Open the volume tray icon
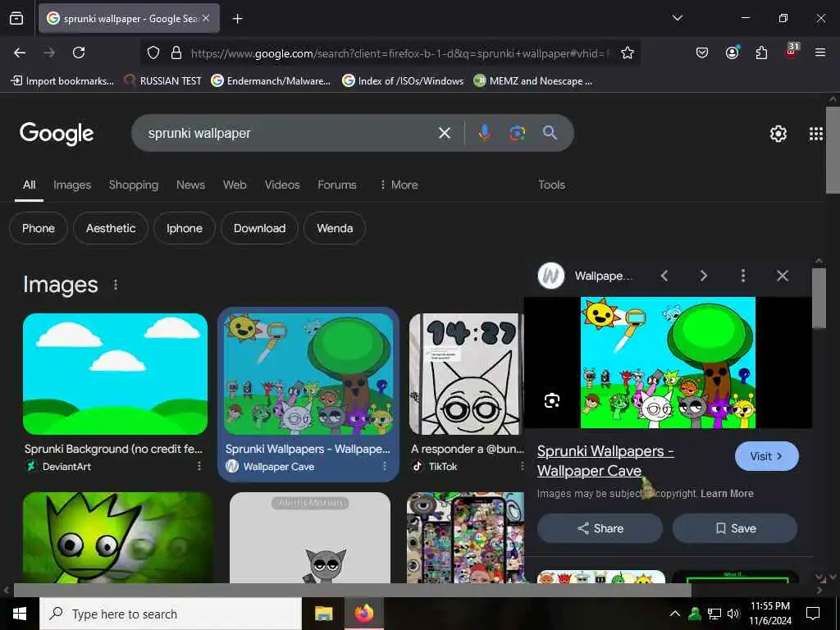The width and height of the screenshot is (840, 630). point(733,614)
